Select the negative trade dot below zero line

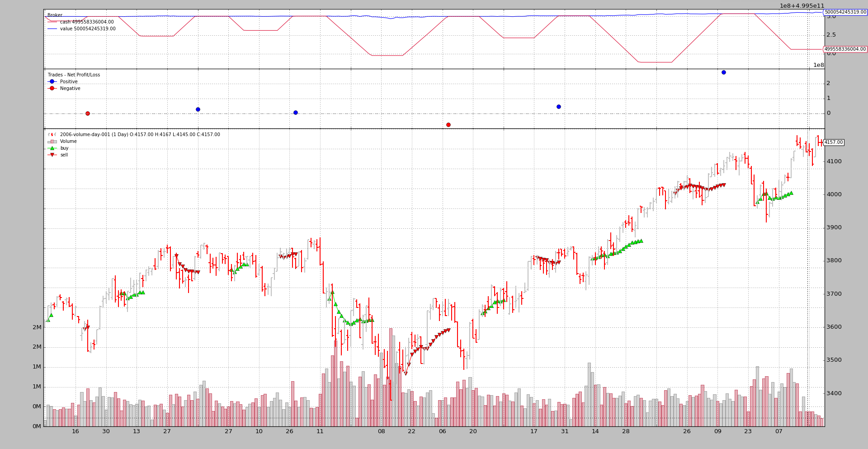448,125
